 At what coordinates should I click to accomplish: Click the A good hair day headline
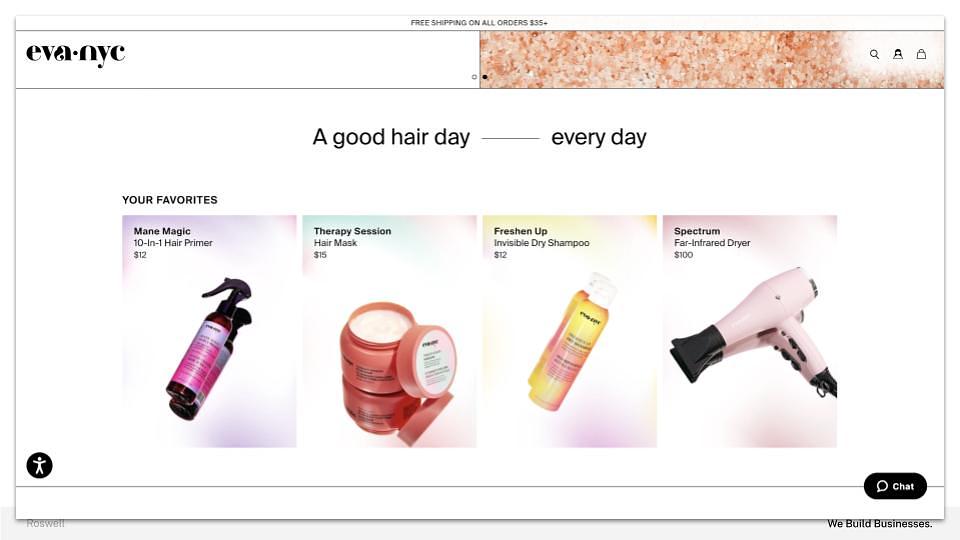point(479,137)
